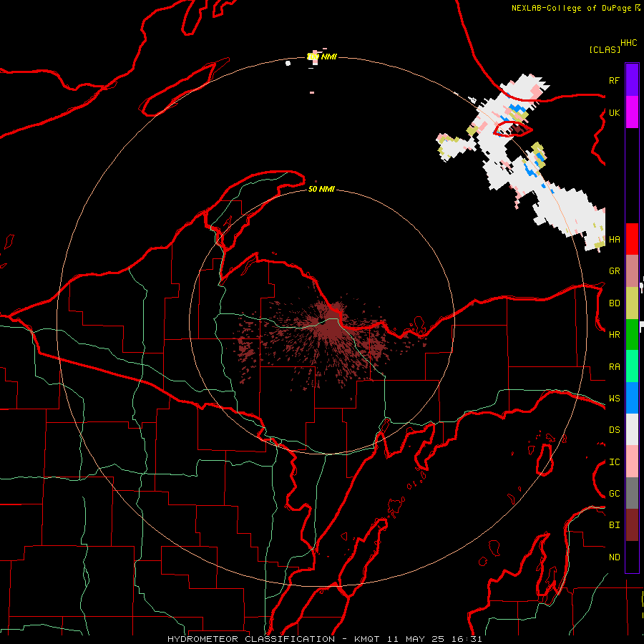Image resolution: width=644 pixels, height=644 pixels.
Task: Click the BI legend label
Action: [x=614, y=525]
